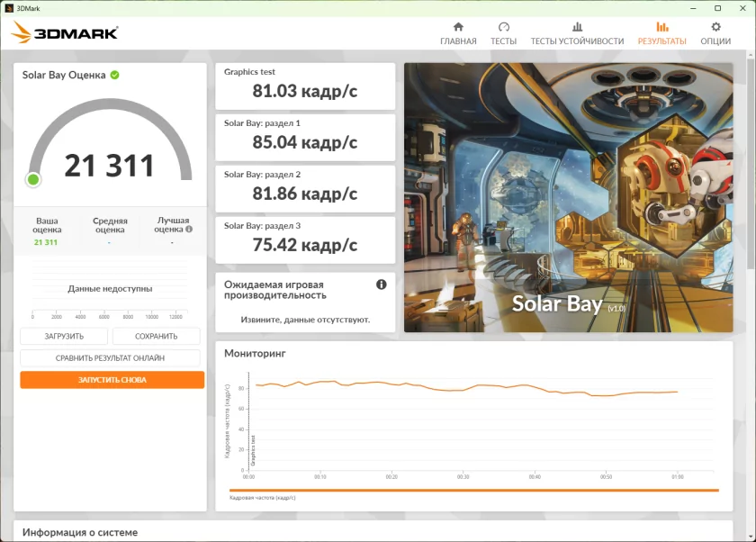Viewport: 756px width, 542px height.
Task: Click the info icon in Ожидаемая игровая производительность
Action: pos(381,285)
